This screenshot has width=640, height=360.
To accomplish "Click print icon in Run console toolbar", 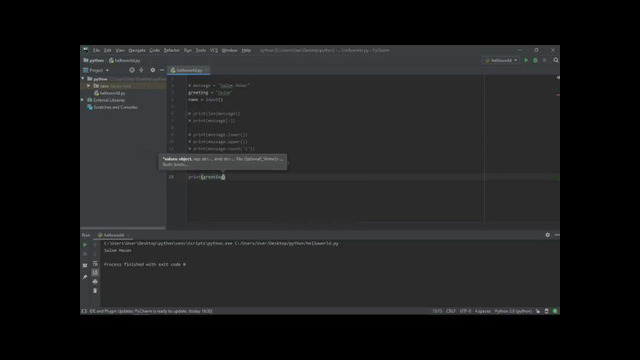I will (x=95, y=282).
